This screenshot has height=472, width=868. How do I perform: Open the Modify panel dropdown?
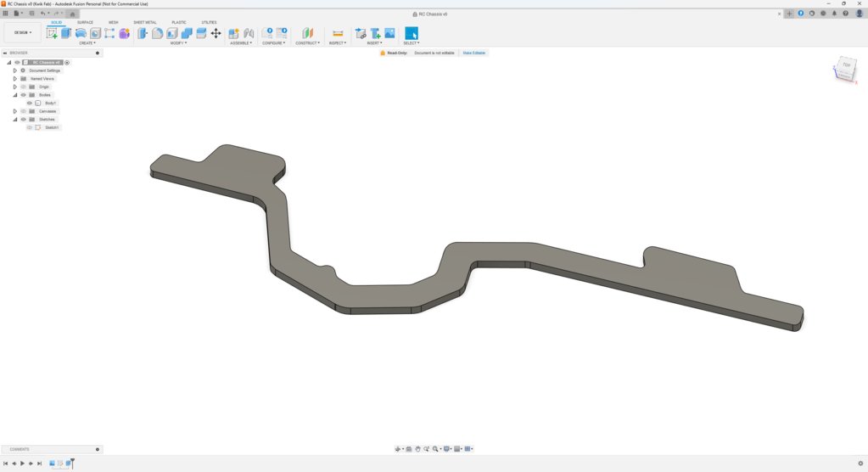tap(178, 43)
